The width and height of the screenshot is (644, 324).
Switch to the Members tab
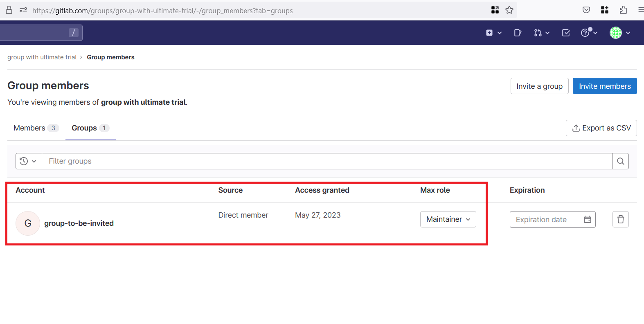[x=36, y=128]
